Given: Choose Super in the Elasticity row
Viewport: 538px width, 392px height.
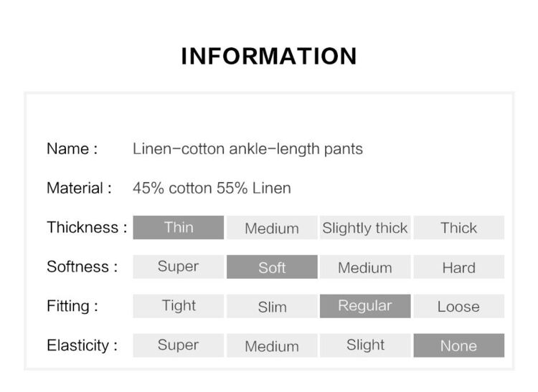Looking at the screenshot, I should click(x=179, y=345).
